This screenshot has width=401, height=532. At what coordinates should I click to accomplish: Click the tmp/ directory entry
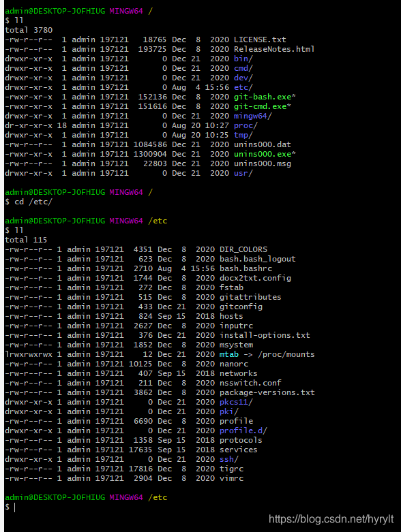(243, 135)
